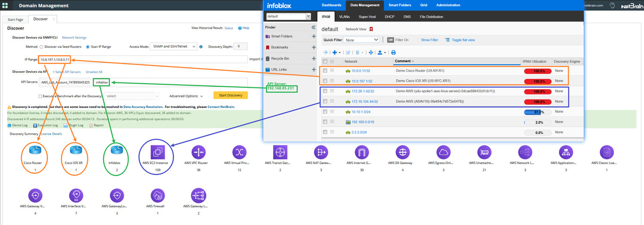This screenshot has height=225, width=644.
Task: Select the Discover via Seed Routers radio
Action: (x=41, y=46)
